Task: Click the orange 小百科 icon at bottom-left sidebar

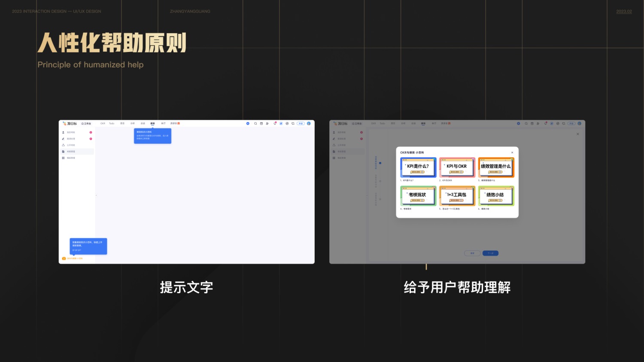Action: point(64,259)
